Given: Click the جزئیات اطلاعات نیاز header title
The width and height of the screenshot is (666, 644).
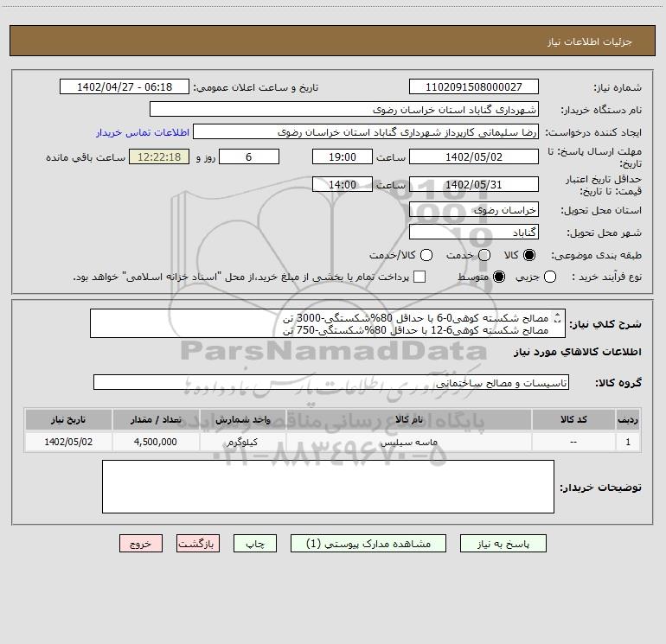Looking at the screenshot, I should (x=590, y=41).
